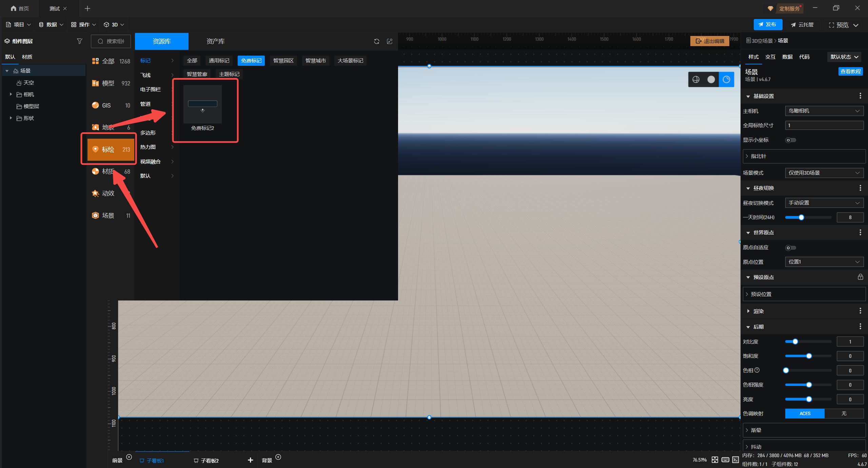
Task: Click the 查看教程 button
Action: tap(850, 72)
